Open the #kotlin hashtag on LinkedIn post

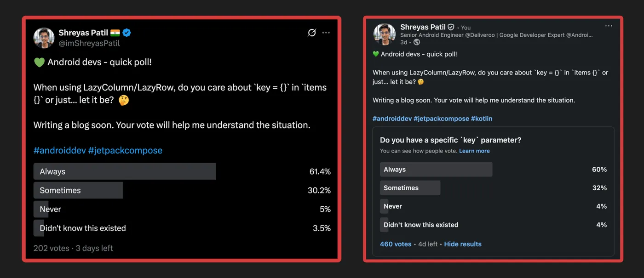pos(482,119)
